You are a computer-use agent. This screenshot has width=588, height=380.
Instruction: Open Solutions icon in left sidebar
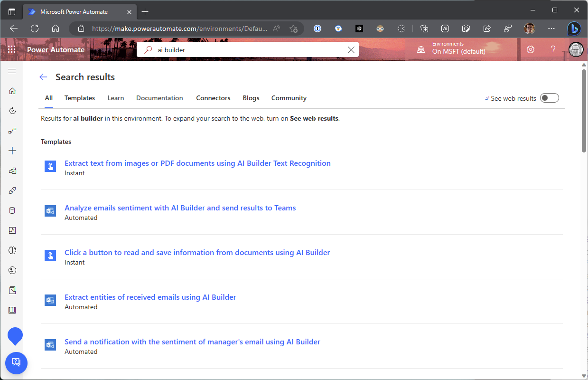12,290
